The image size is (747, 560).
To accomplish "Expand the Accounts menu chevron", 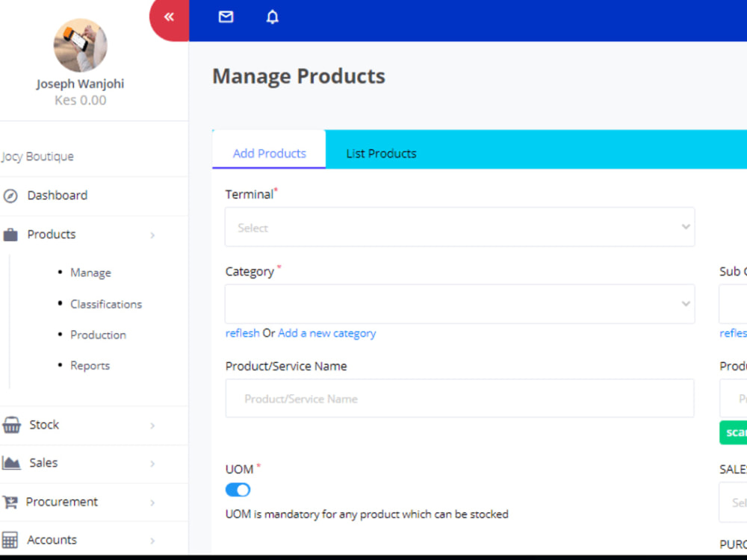I will click(x=152, y=541).
